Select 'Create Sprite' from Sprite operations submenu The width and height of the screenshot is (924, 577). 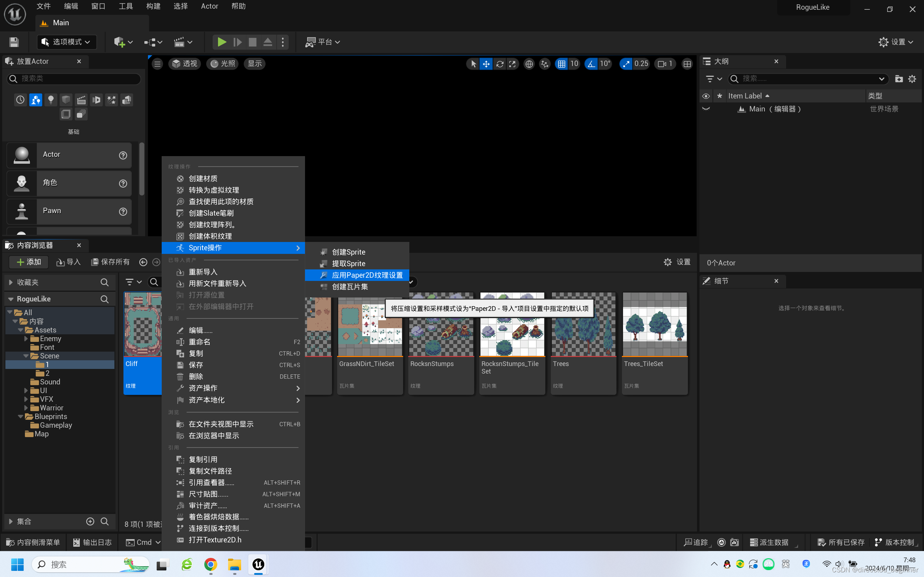349,252
